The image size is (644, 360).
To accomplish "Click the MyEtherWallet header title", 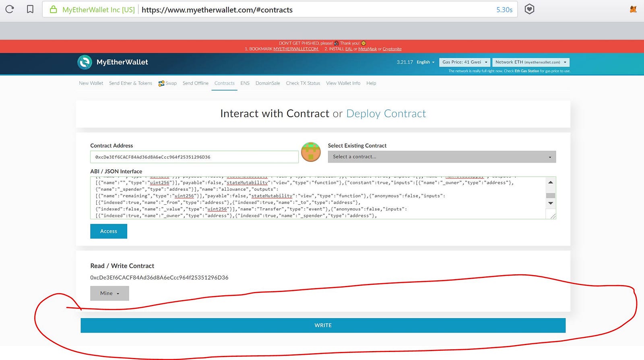I will point(122,62).
